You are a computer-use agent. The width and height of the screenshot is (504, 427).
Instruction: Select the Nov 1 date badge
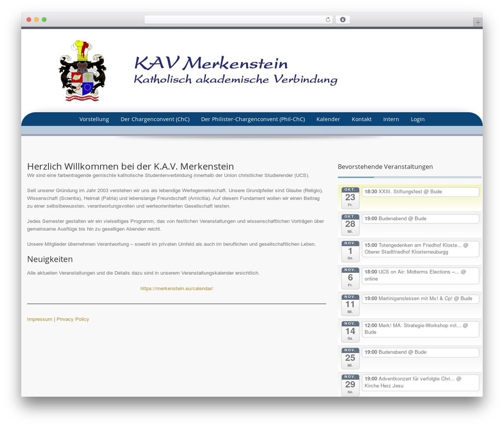[x=350, y=251]
